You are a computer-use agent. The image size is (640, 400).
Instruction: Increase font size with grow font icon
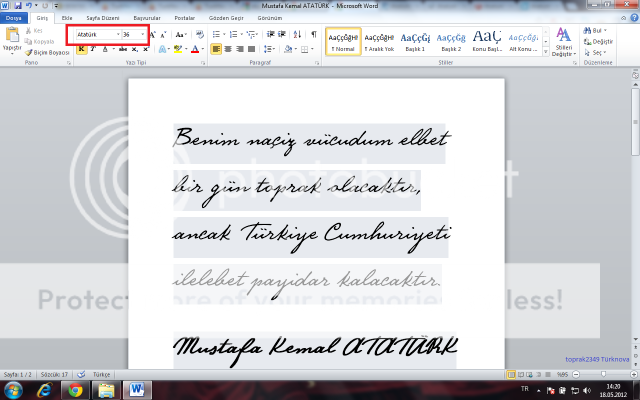153,35
